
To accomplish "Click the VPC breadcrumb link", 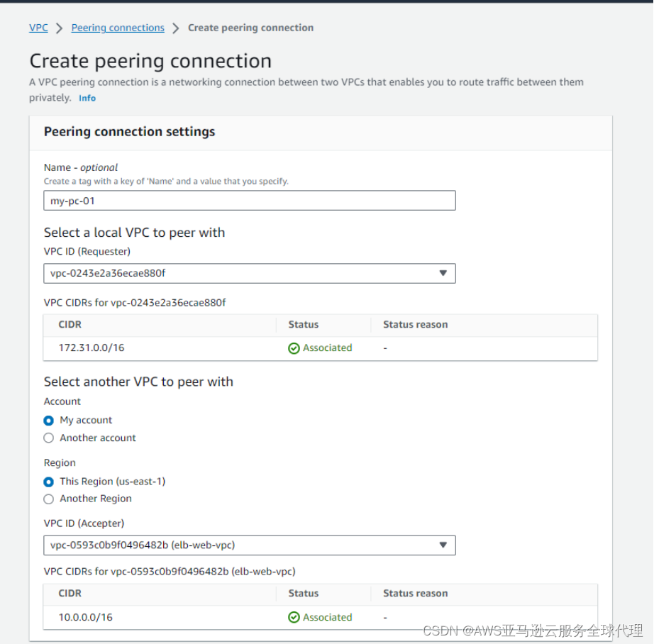I will [x=38, y=28].
